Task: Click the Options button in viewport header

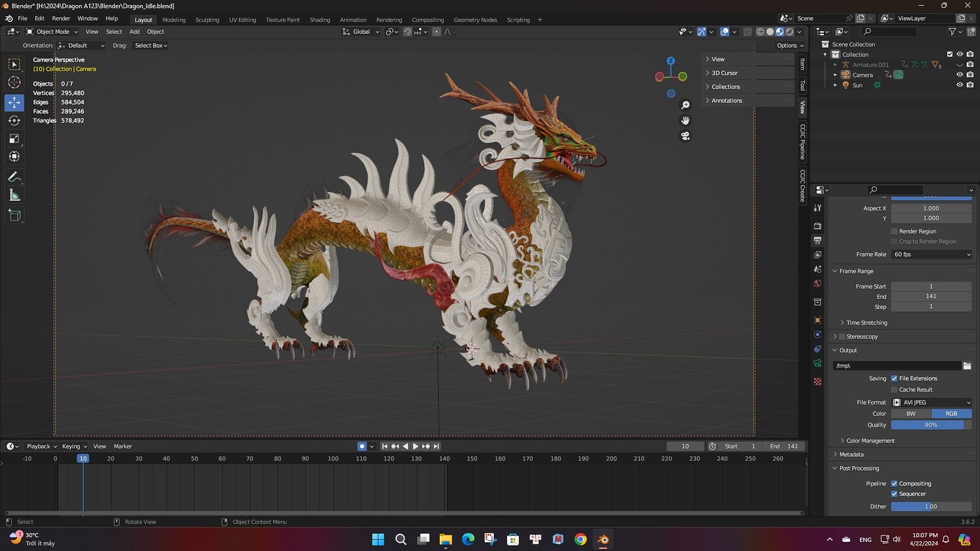Action: click(x=790, y=46)
